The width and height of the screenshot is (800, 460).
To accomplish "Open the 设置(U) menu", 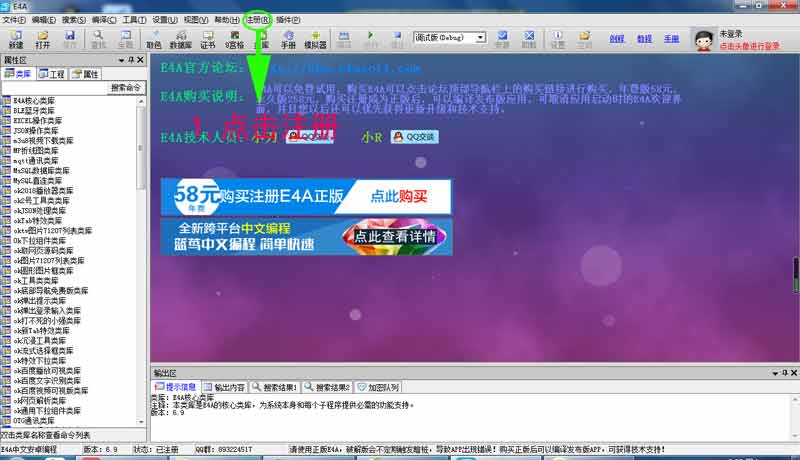I will click(x=165, y=20).
